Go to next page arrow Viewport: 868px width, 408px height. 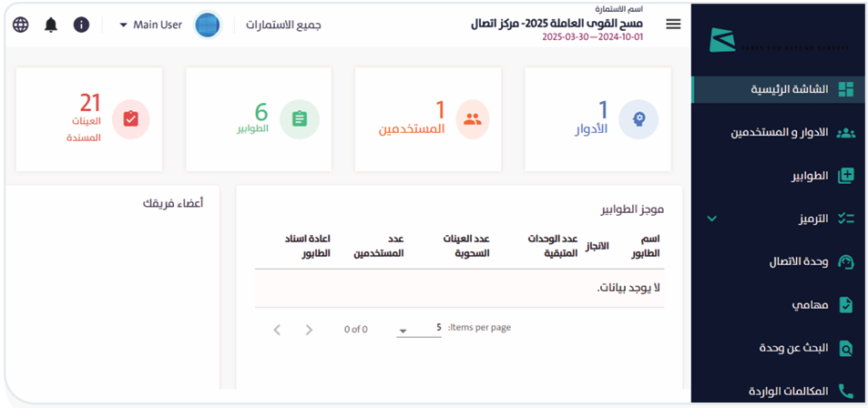coord(309,330)
